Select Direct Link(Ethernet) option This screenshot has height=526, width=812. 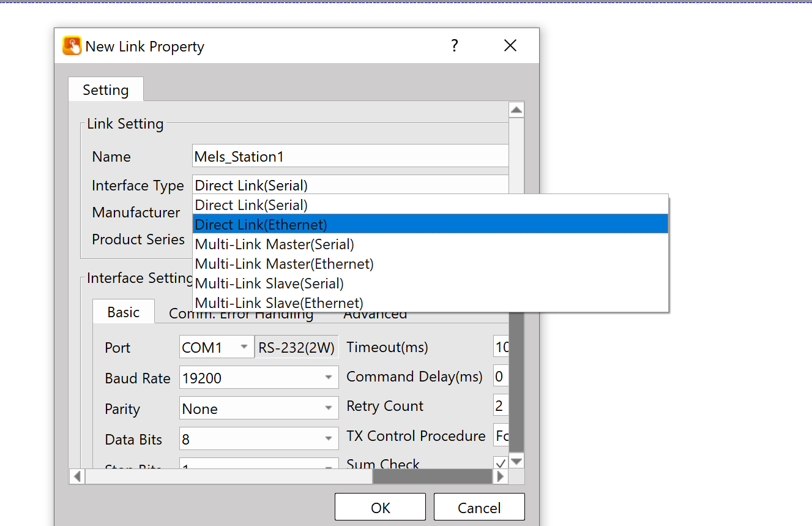(x=430, y=224)
